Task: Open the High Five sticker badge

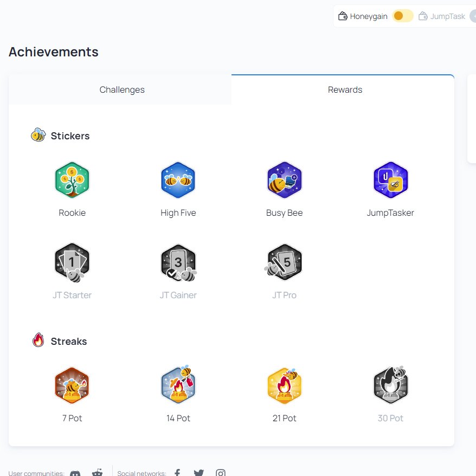Action: pos(178,180)
